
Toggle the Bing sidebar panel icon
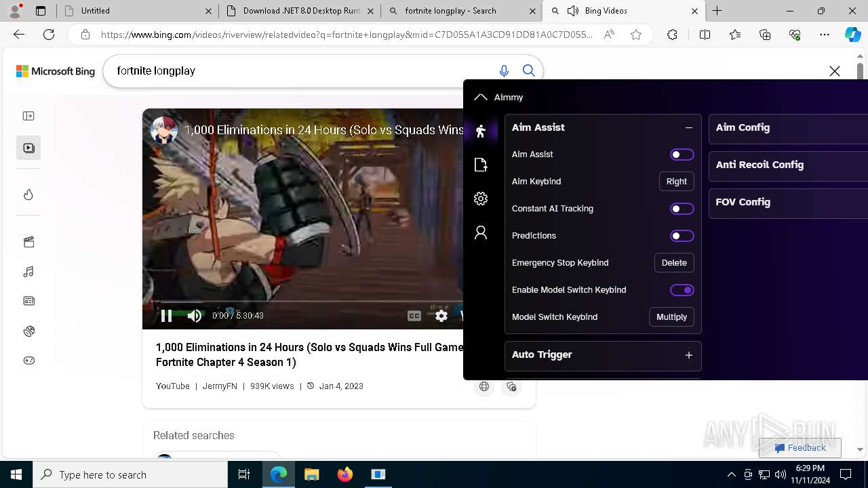coord(28,116)
